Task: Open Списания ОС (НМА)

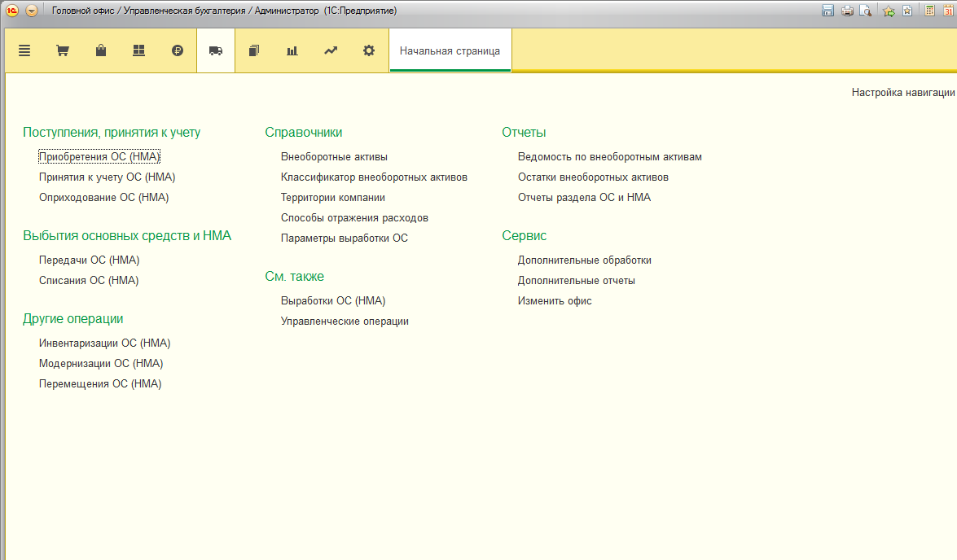Action: (x=89, y=280)
